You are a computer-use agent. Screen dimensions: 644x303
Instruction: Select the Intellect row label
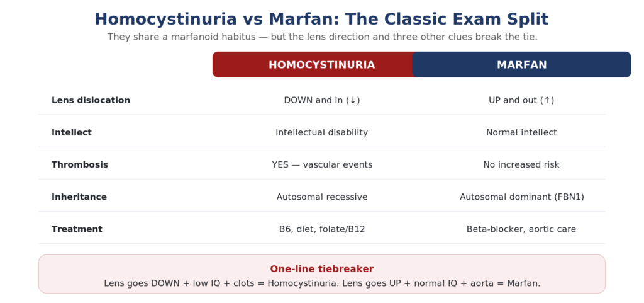[72, 132]
